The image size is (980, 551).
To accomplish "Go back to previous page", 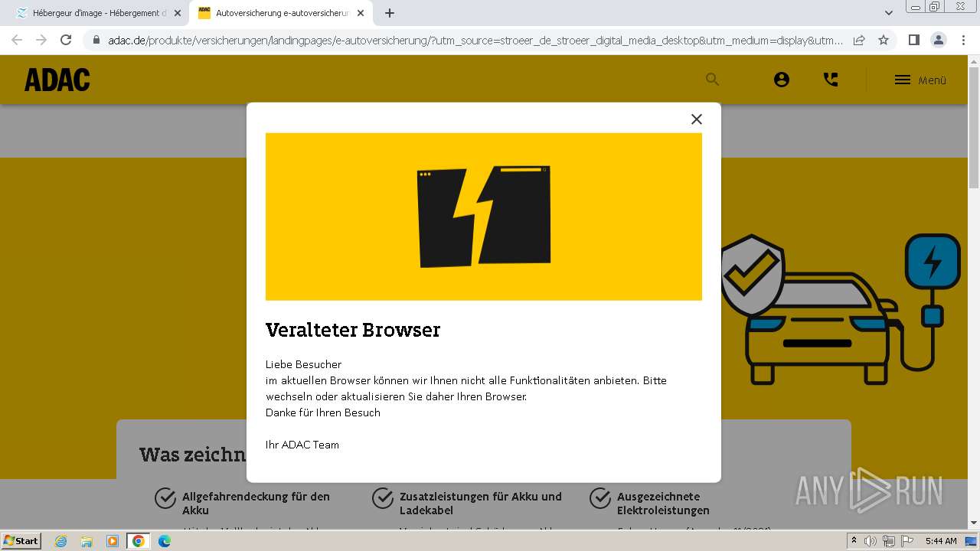I will pos(17,40).
